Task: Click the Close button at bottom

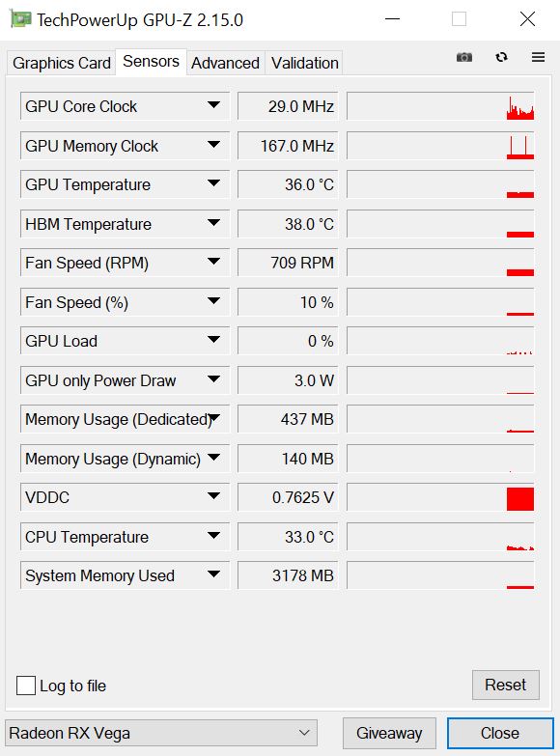Action: coord(500,733)
